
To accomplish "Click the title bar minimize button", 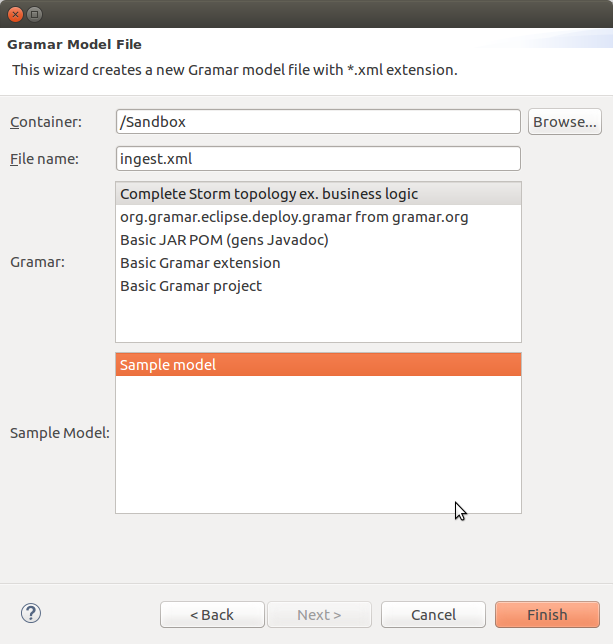I will [x=34, y=14].
